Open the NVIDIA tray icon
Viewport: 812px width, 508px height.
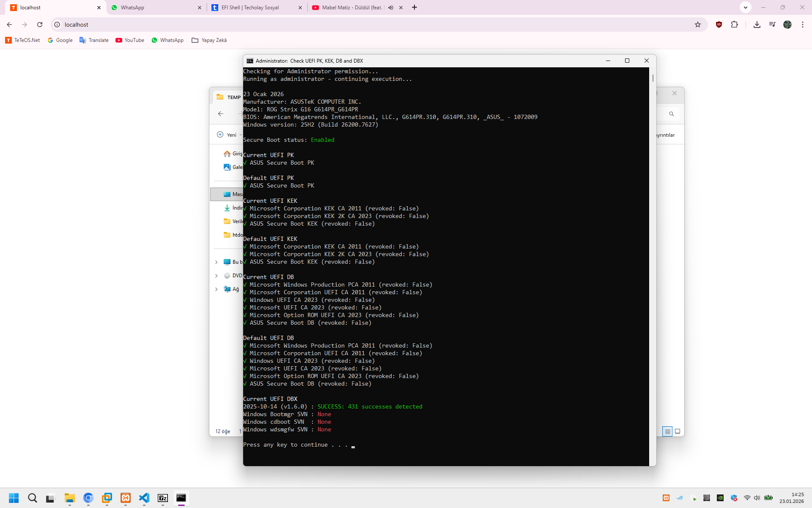tap(720, 498)
